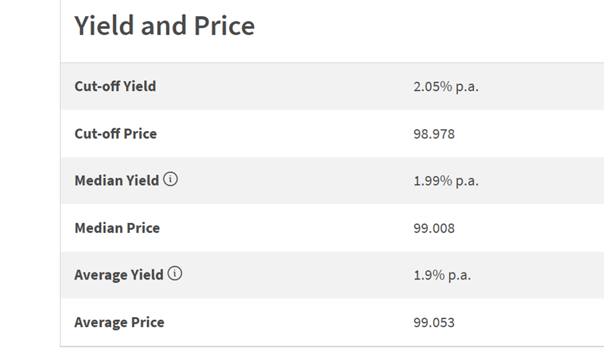The image size is (604, 364).
Task: Click the 2.05% p.a. cut-off yield value
Action: (446, 87)
